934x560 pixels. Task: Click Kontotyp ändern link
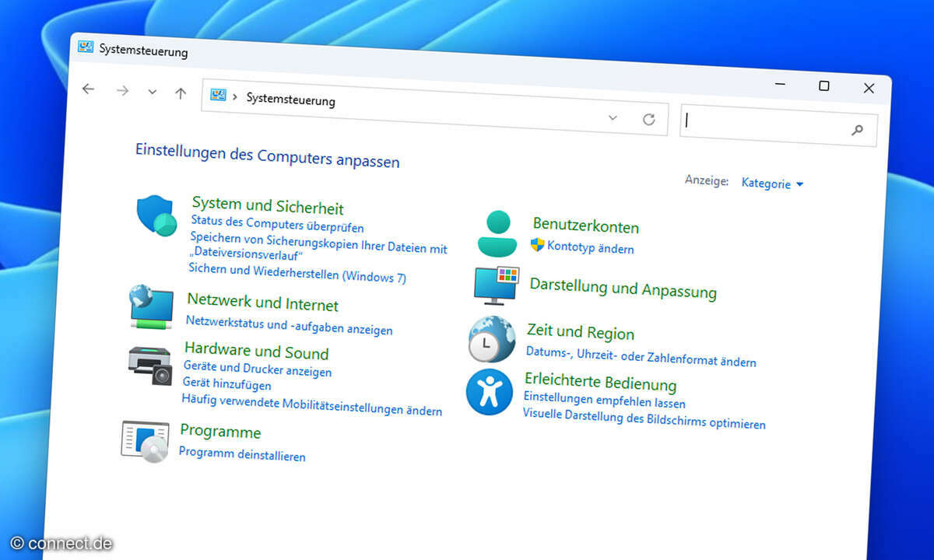click(x=591, y=247)
